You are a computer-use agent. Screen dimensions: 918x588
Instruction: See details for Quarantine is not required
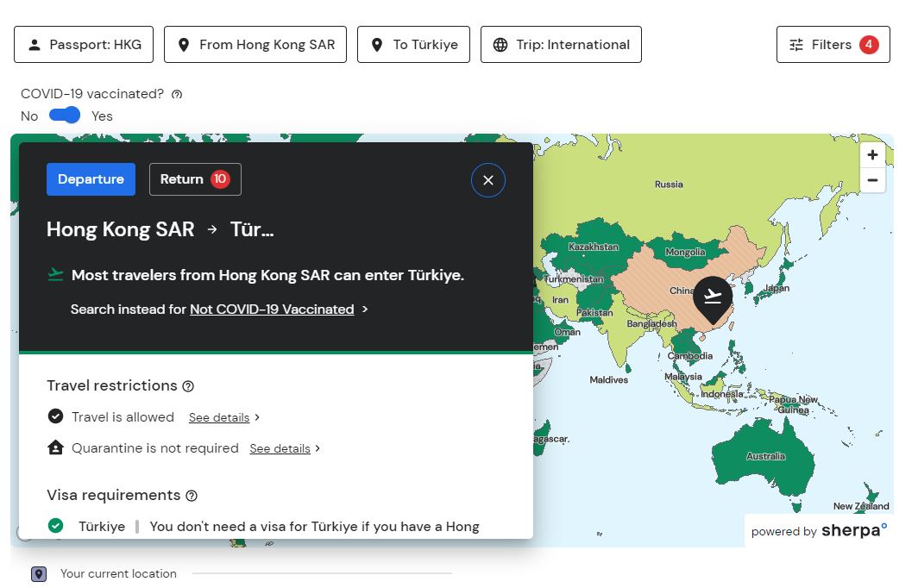click(280, 448)
